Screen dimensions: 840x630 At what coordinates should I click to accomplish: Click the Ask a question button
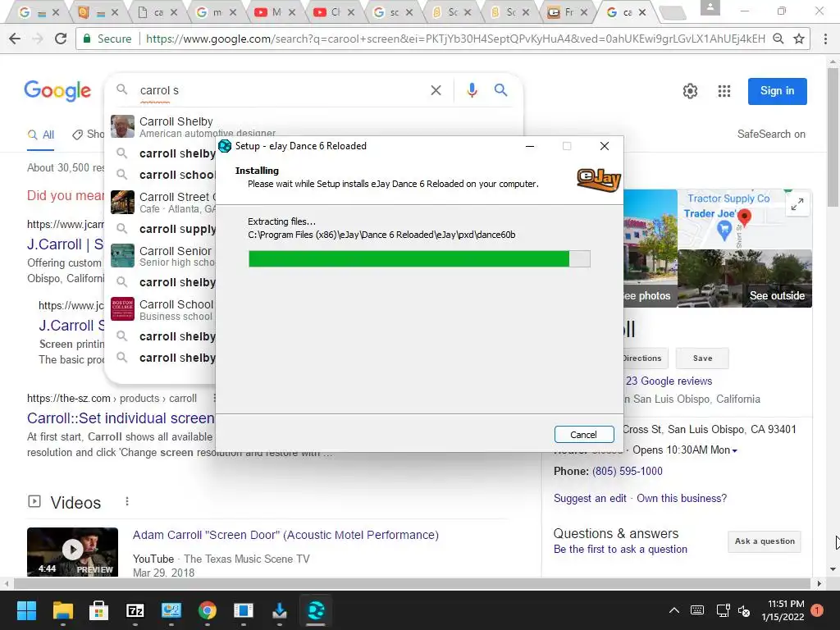(765, 541)
